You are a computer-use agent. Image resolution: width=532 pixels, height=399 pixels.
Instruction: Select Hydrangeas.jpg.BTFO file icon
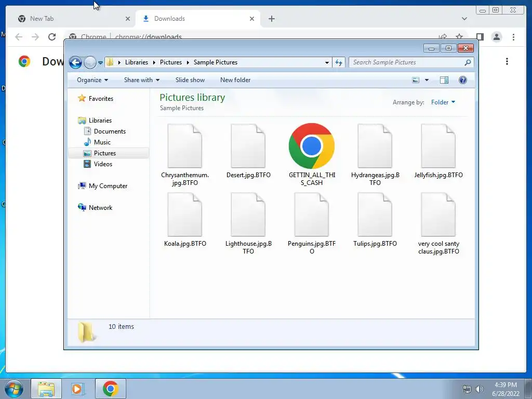(x=375, y=146)
